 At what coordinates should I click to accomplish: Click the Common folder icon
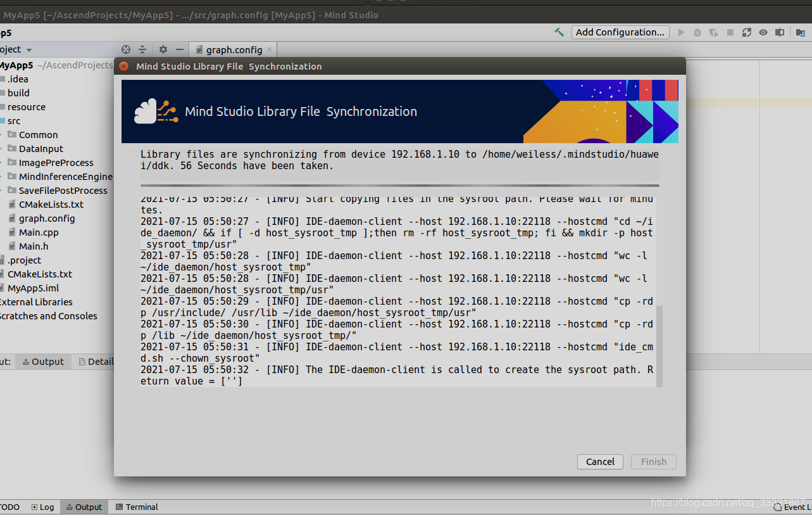pyautogui.click(x=12, y=135)
